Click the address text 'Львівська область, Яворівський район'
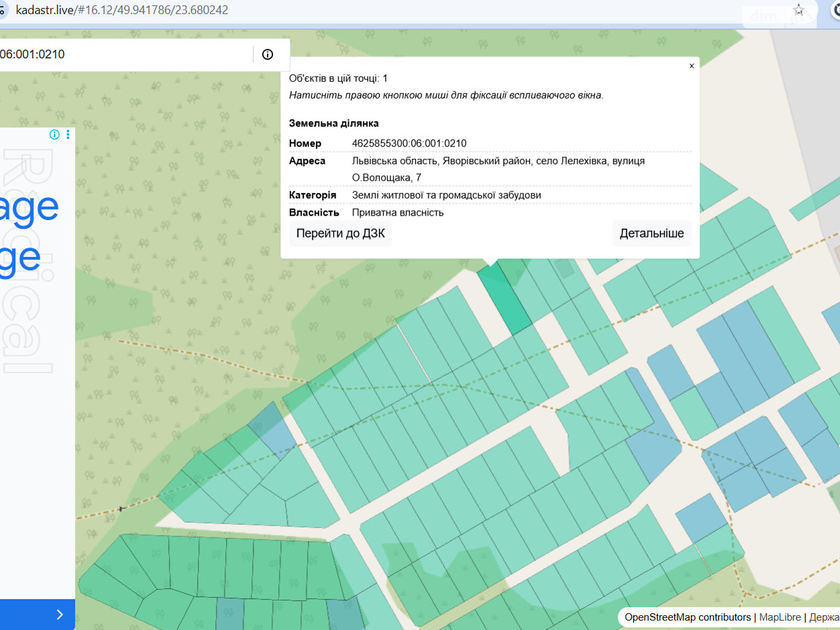 [x=442, y=161]
